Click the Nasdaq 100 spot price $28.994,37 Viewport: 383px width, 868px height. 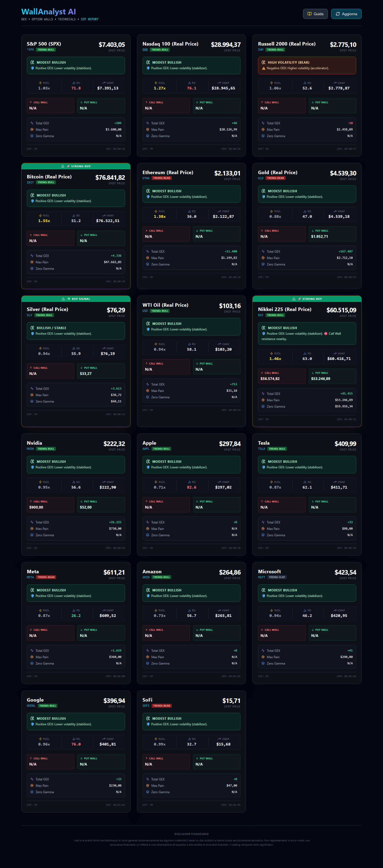tap(226, 44)
